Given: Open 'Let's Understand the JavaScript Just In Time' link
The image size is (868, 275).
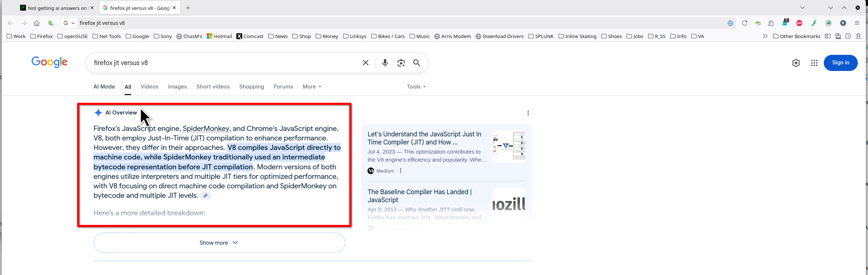Looking at the screenshot, I should coord(425,138).
